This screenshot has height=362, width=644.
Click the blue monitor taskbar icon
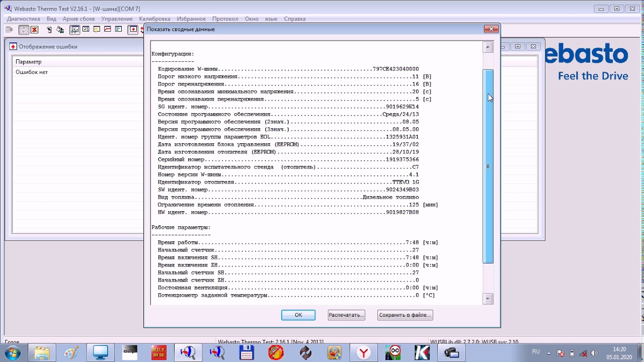coord(100,353)
